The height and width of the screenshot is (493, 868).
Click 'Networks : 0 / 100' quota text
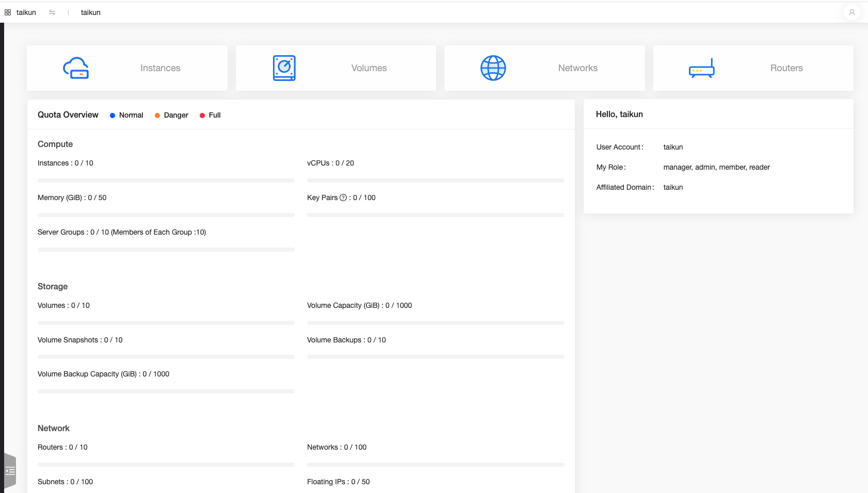tap(337, 447)
